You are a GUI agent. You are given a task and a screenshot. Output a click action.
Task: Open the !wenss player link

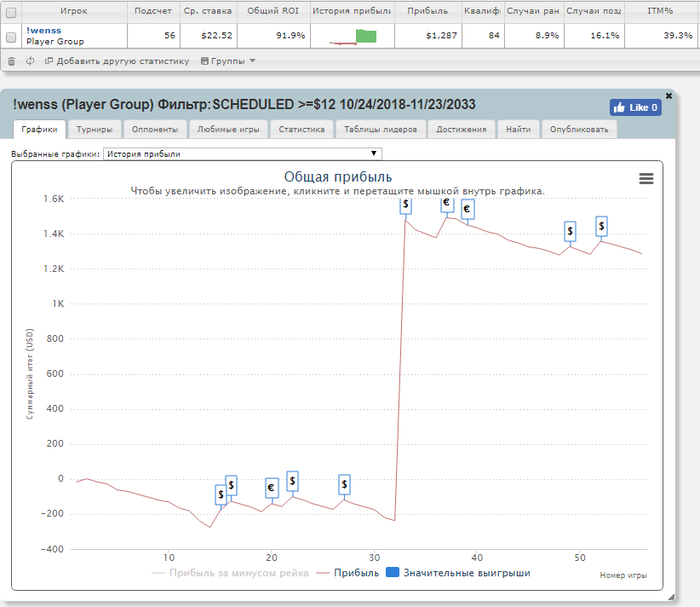[44, 30]
